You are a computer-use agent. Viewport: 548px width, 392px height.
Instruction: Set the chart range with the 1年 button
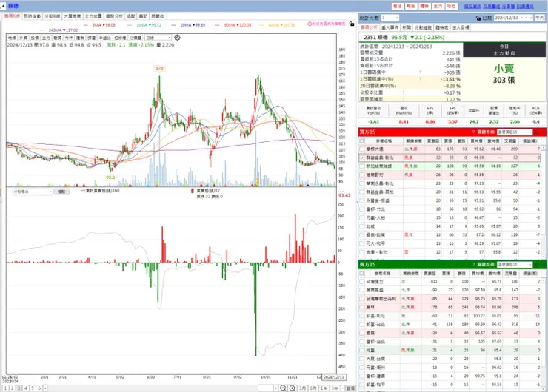pyautogui.click(x=324, y=388)
